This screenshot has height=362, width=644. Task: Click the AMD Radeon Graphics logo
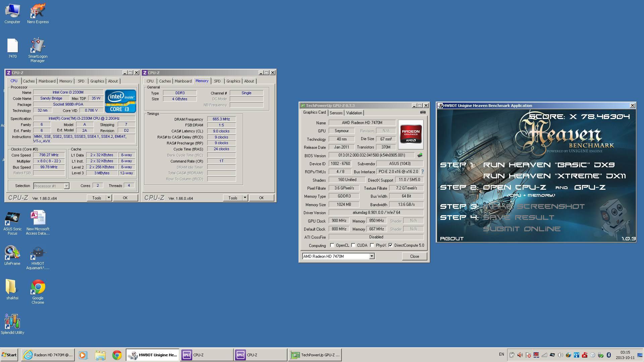[411, 135]
